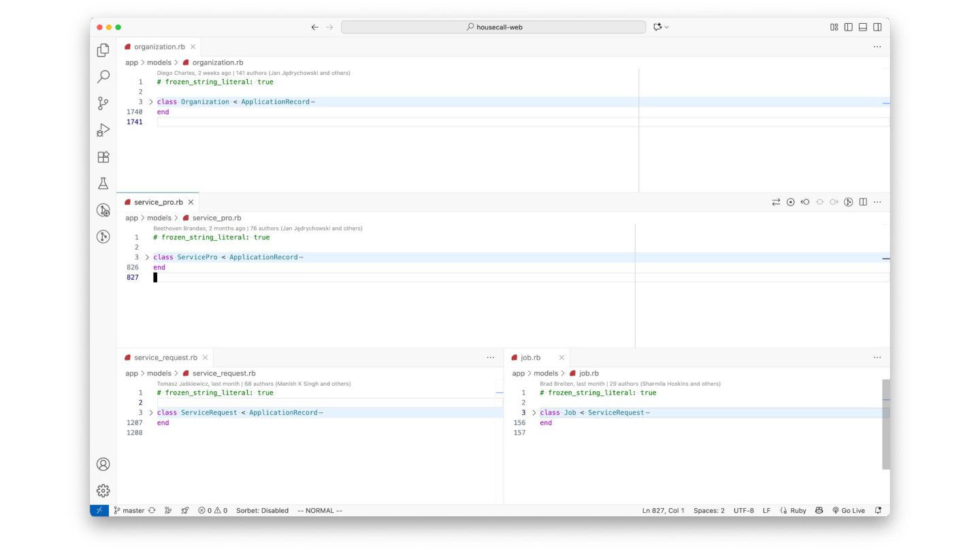
Task: Click Go Live in status bar
Action: click(x=848, y=510)
